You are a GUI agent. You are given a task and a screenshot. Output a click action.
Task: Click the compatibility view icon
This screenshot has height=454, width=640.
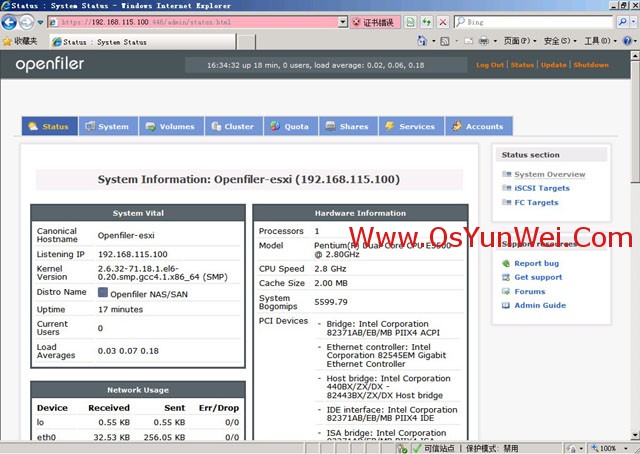(x=411, y=22)
